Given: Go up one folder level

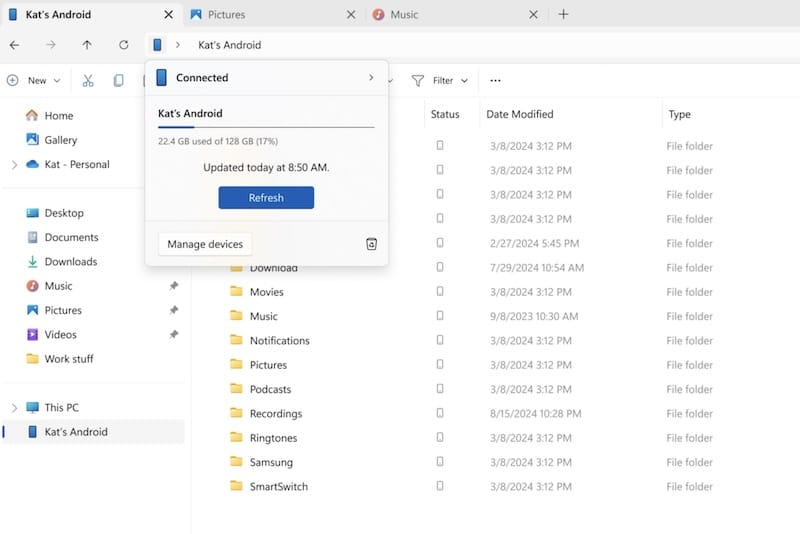Looking at the screenshot, I should 87,45.
